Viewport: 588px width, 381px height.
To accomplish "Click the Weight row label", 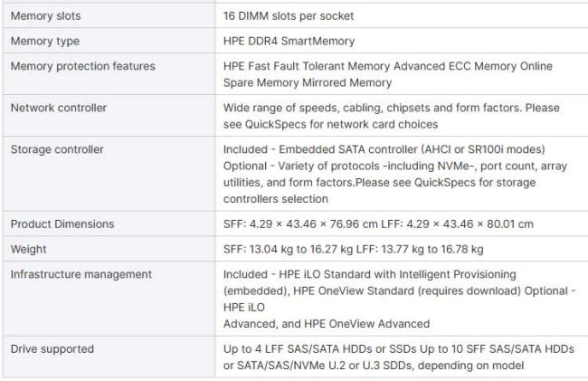I will [28, 249].
